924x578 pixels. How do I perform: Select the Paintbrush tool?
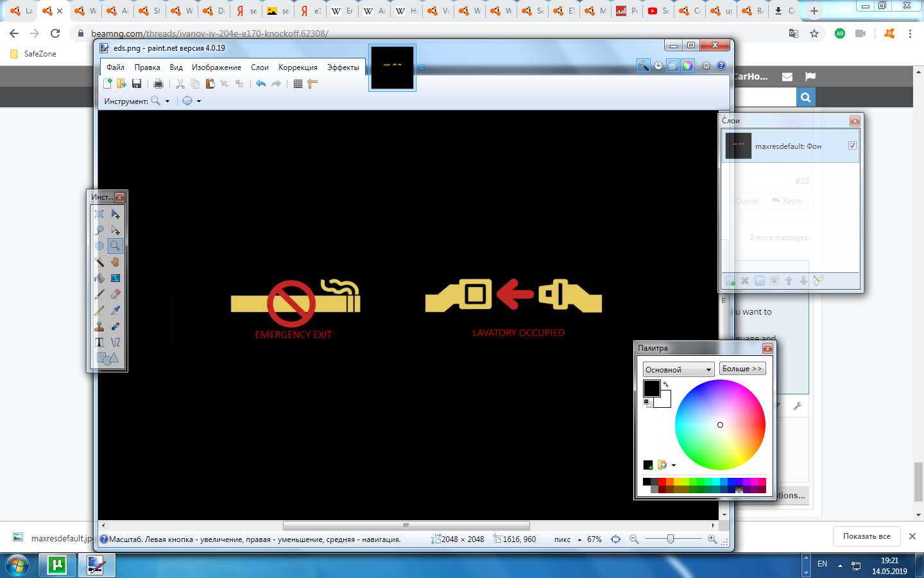[99, 294]
